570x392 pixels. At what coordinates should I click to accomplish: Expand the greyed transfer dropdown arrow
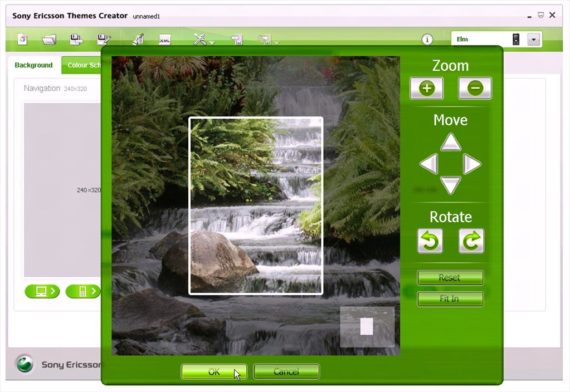click(276, 43)
